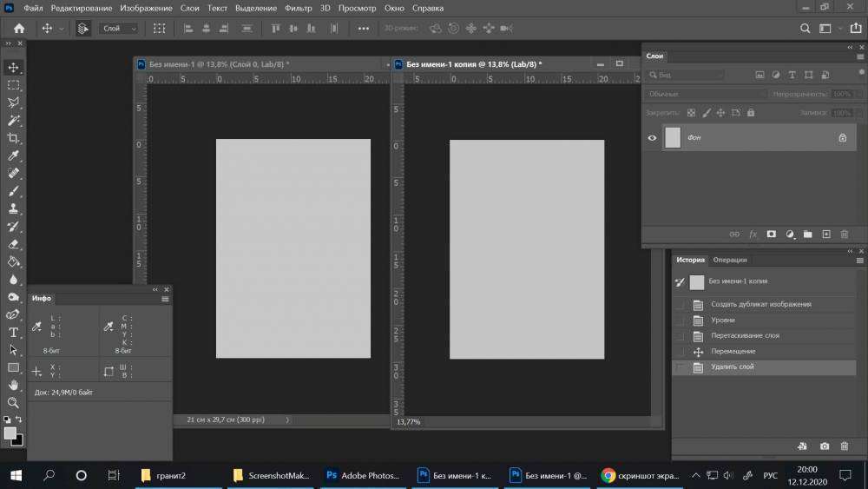Viewport: 868px width, 489px height.
Task: Select the Crop tool
Action: [13, 138]
